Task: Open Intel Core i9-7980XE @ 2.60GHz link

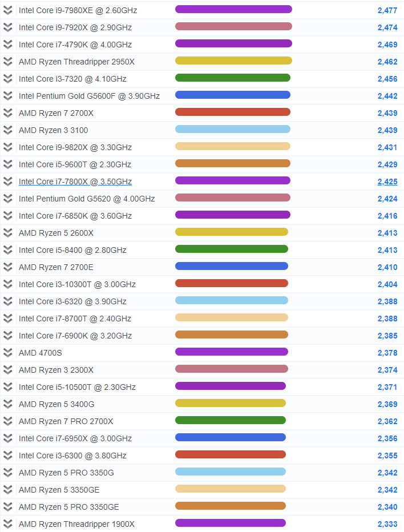Action: tap(78, 10)
